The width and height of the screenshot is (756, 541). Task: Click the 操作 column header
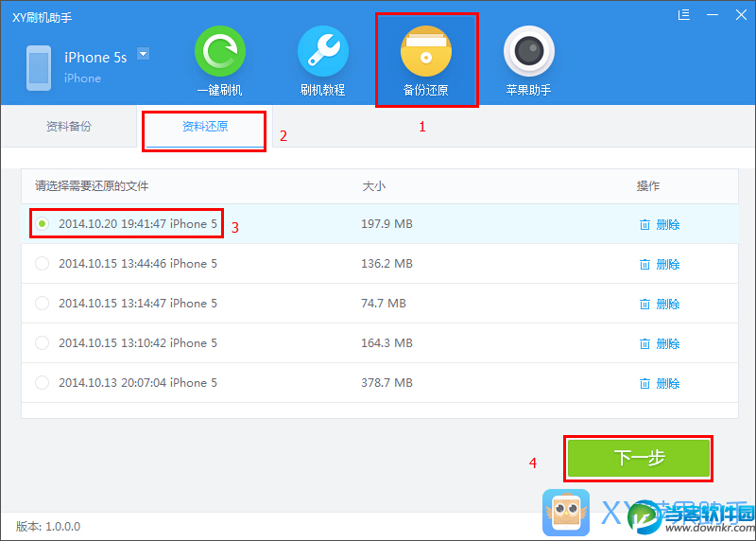[648, 185]
